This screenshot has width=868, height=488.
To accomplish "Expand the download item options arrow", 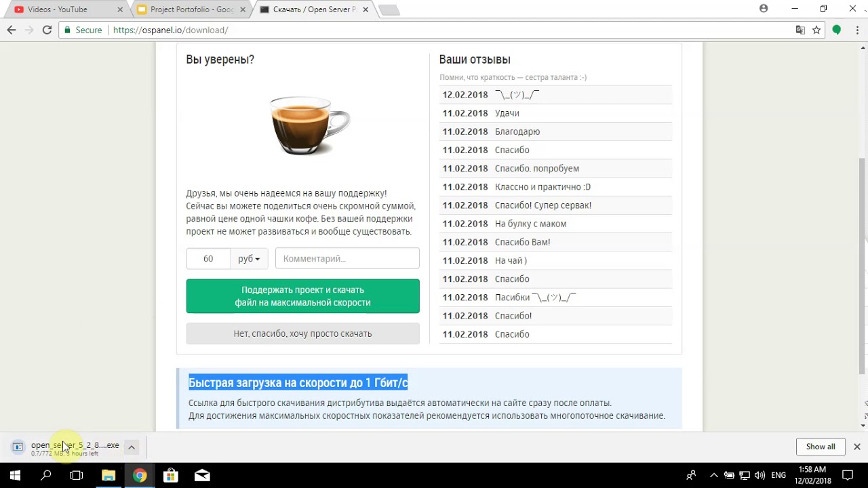I will coord(132,447).
